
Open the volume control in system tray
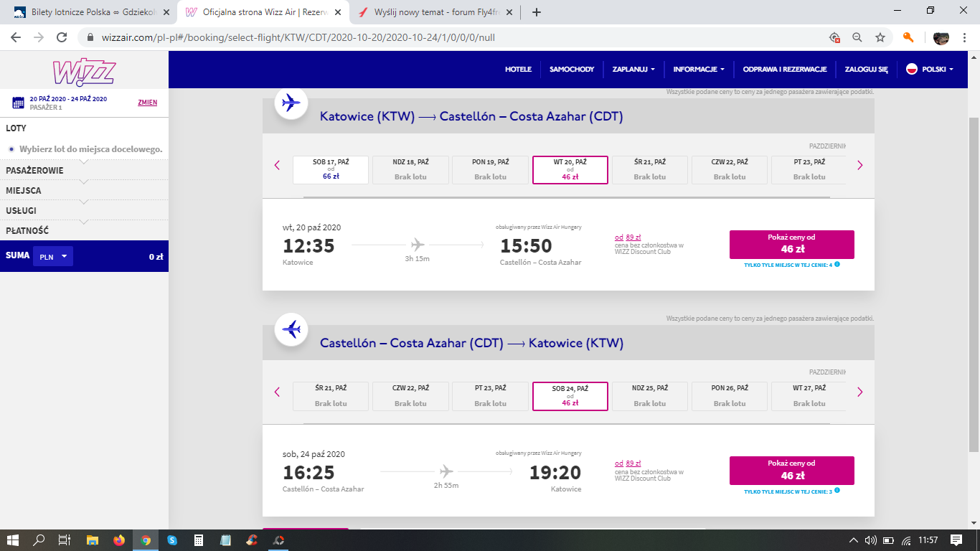[x=871, y=540]
